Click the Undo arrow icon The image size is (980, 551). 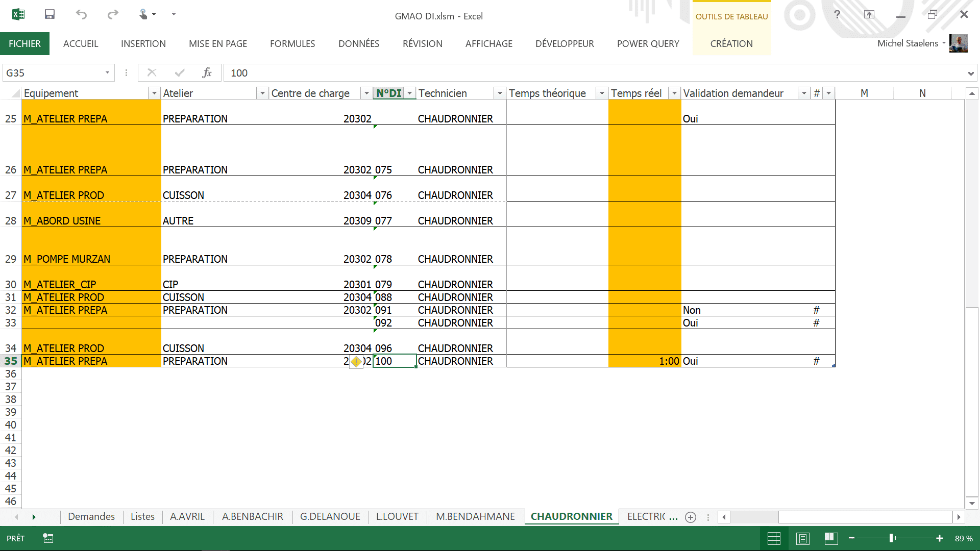coord(81,14)
